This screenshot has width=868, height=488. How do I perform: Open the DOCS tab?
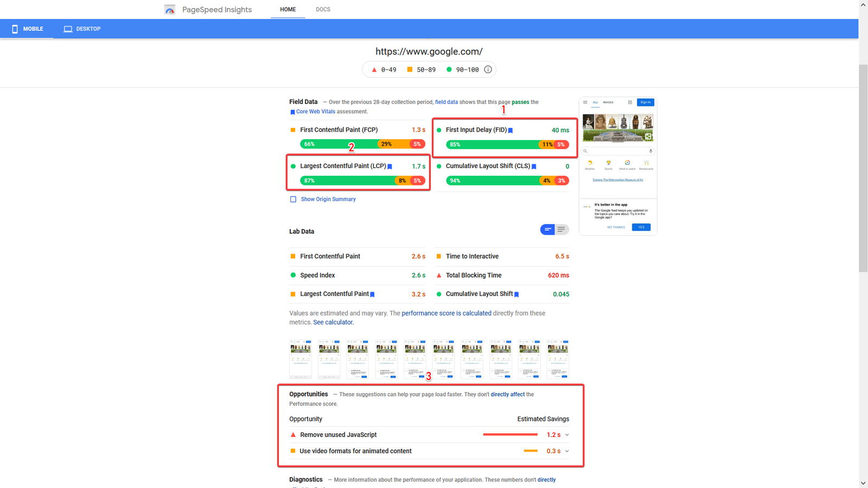(x=323, y=10)
